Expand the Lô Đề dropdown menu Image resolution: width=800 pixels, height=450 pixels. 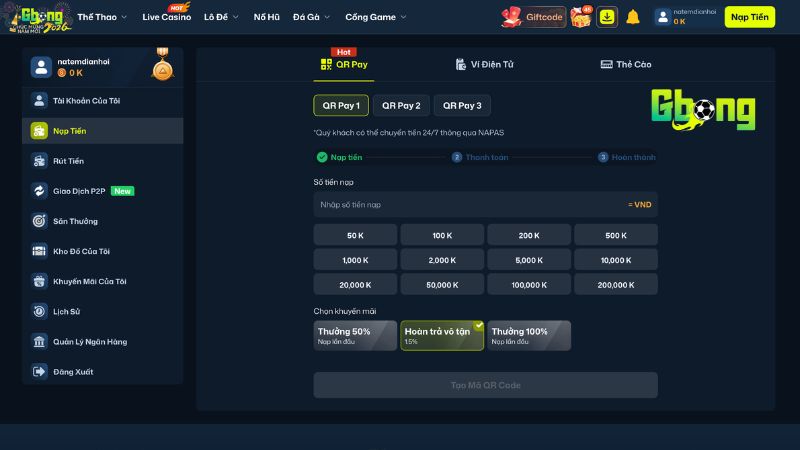pyautogui.click(x=221, y=17)
